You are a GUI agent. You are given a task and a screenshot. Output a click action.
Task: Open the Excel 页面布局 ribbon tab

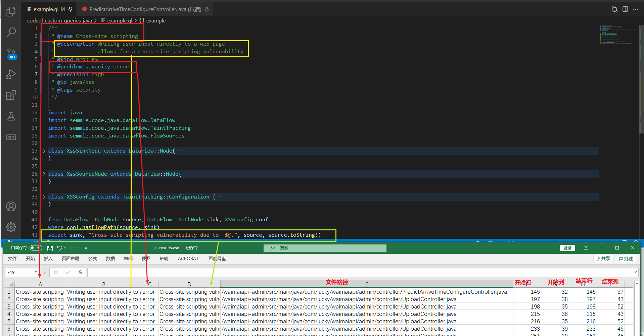pyautogui.click(x=71, y=259)
